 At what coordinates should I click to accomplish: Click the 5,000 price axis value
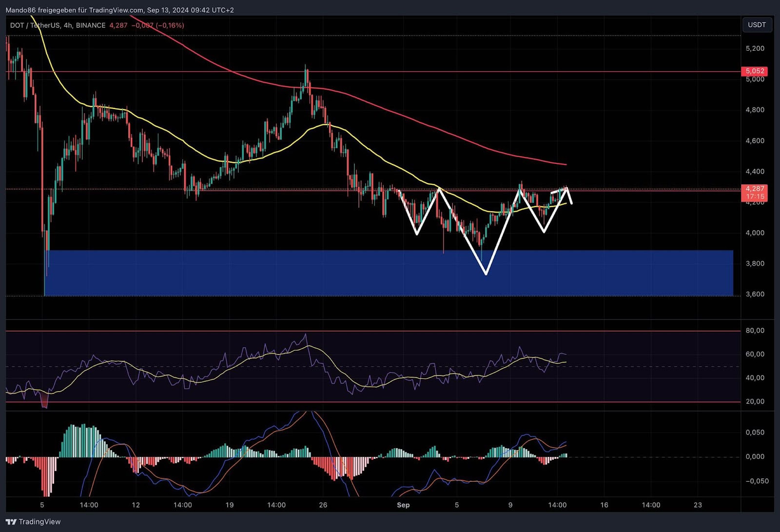[x=755, y=79]
